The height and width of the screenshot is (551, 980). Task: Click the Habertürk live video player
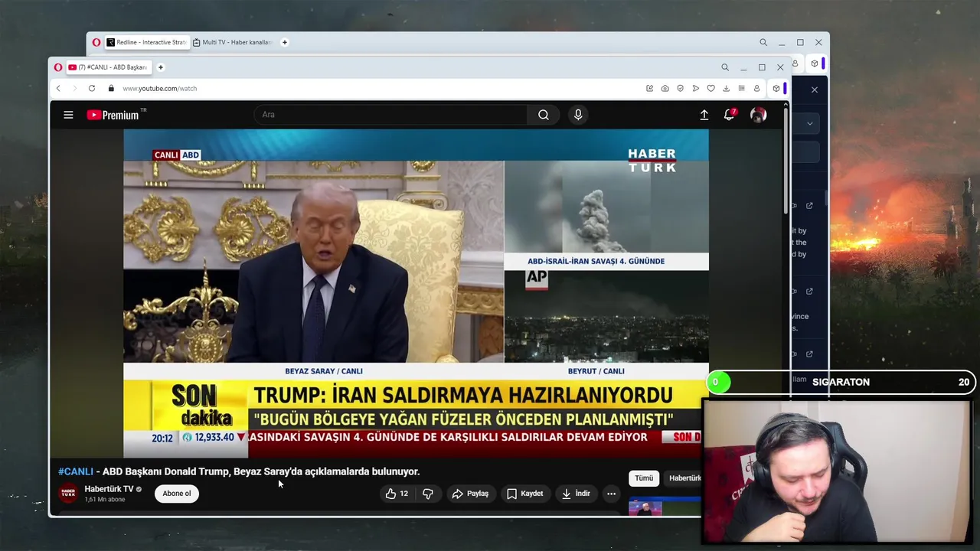[x=416, y=293]
